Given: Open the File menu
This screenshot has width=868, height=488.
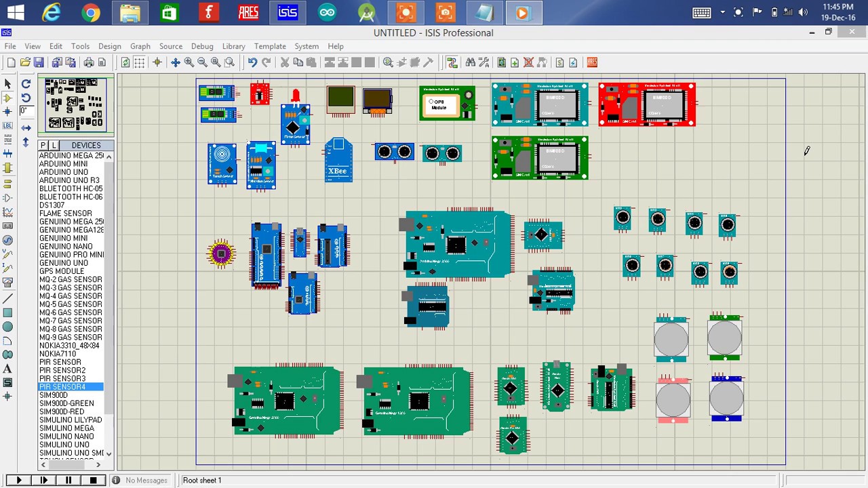Looking at the screenshot, I should [10, 46].
